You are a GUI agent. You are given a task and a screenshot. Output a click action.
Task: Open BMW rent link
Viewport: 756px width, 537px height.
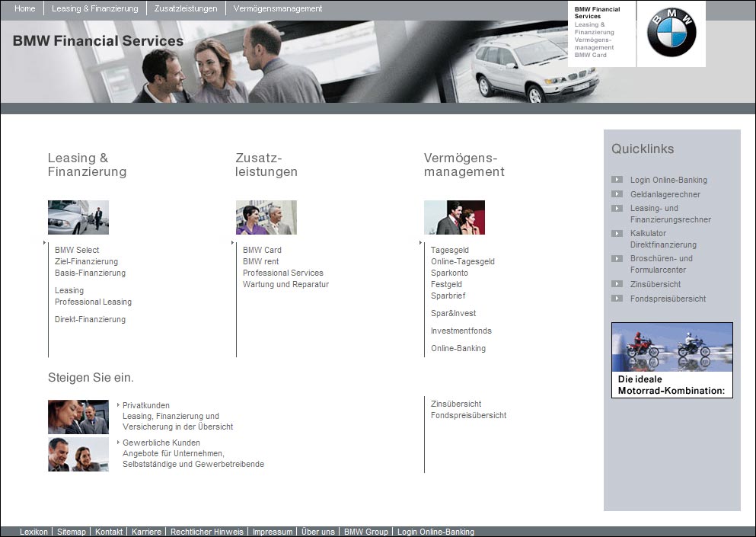point(261,261)
